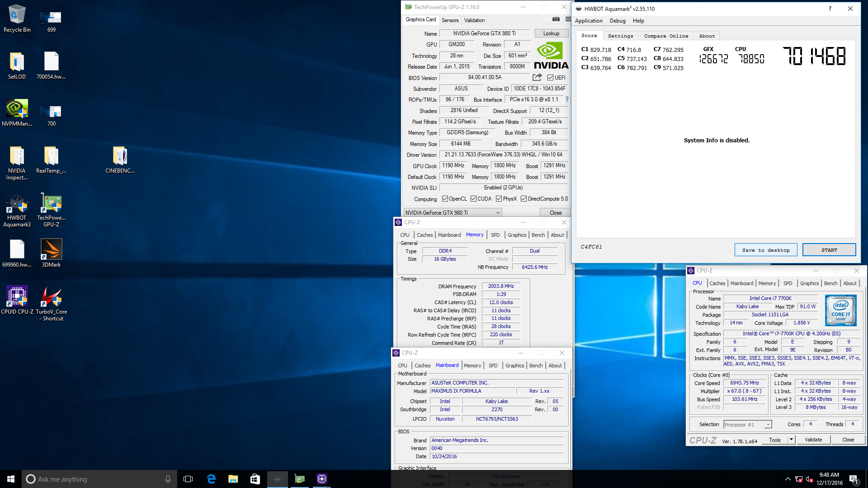This screenshot has height=488, width=868.
Task: Show hidden system tray icons chevron
Action: [788, 479]
